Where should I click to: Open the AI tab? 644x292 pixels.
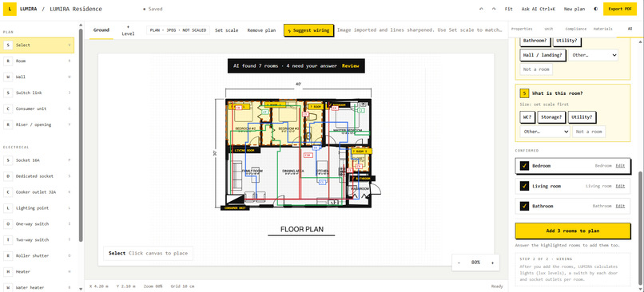630,29
